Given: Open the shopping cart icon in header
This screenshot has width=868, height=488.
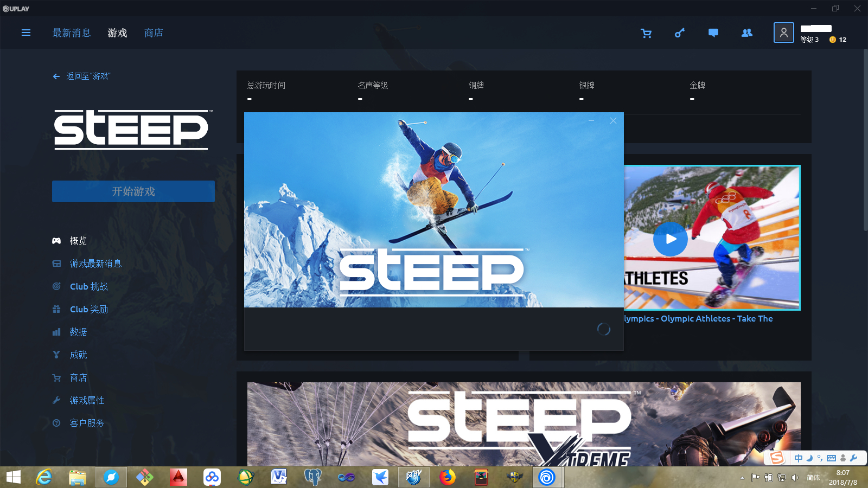Looking at the screenshot, I should coord(646,33).
